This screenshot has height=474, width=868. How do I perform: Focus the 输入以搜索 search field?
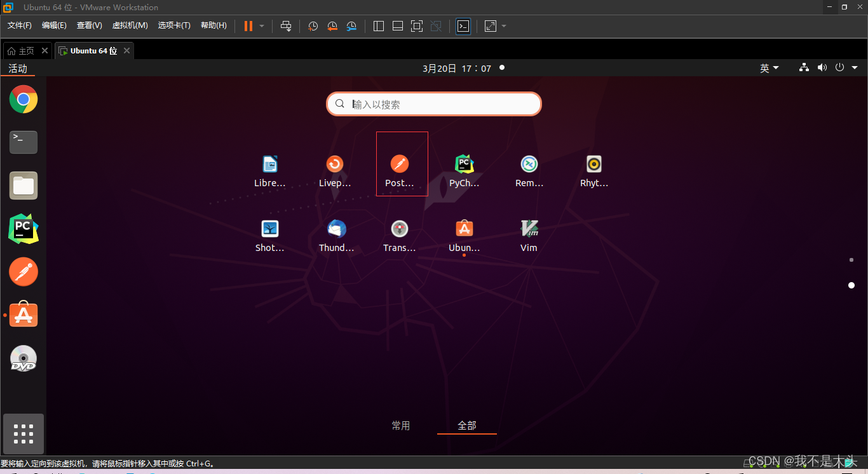[x=434, y=104]
